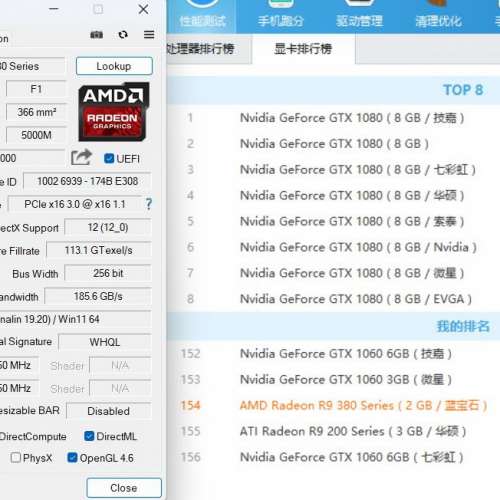The width and height of the screenshot is (500, 500).
Task: Select rank 153 GTX 1060 3GB 微星 row
Action: [x=333, y=379]
